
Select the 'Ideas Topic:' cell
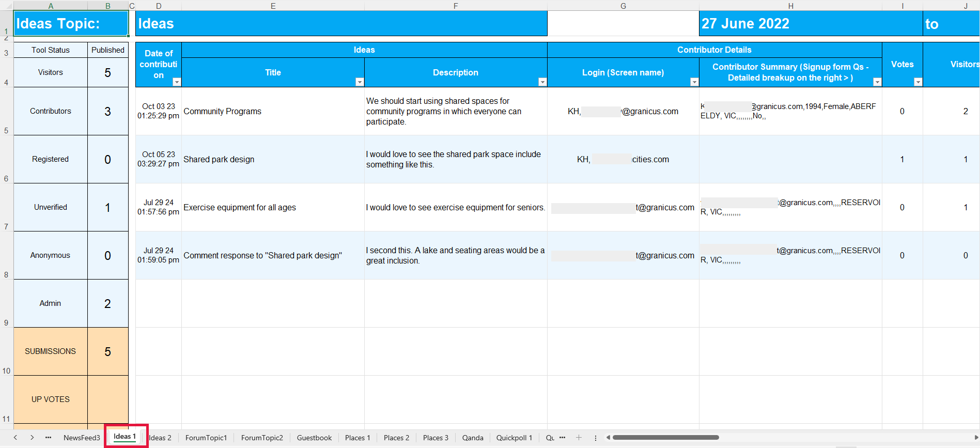pos(71,24)
